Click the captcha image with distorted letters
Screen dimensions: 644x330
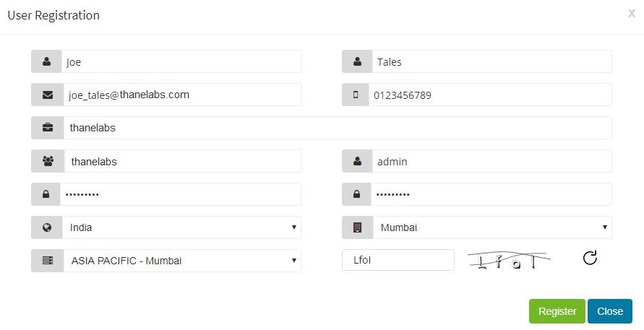point(508,260)
